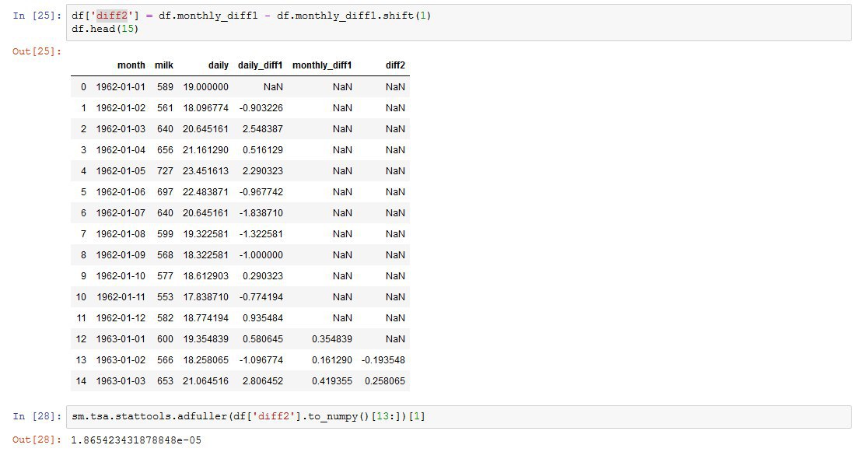The height and width of the screenshot is (452, 868).
Task: Click the code cell In [25] input area
Action: 458,22
